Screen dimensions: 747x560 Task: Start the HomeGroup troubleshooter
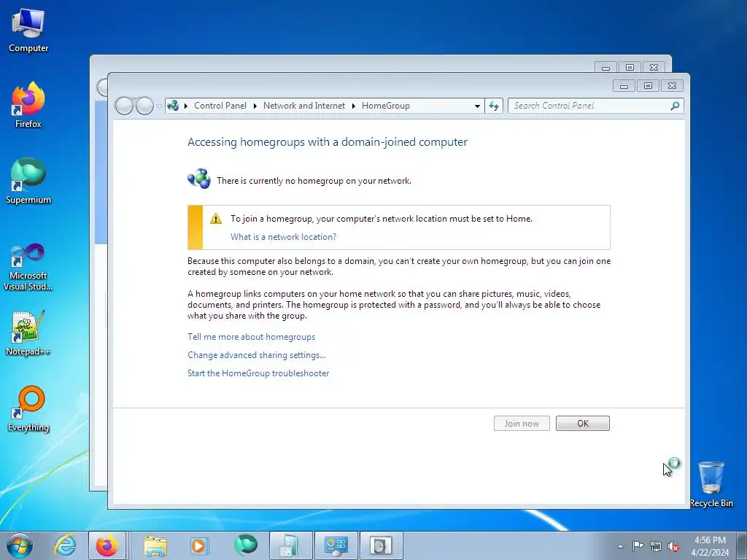click(x=258, y=373)
